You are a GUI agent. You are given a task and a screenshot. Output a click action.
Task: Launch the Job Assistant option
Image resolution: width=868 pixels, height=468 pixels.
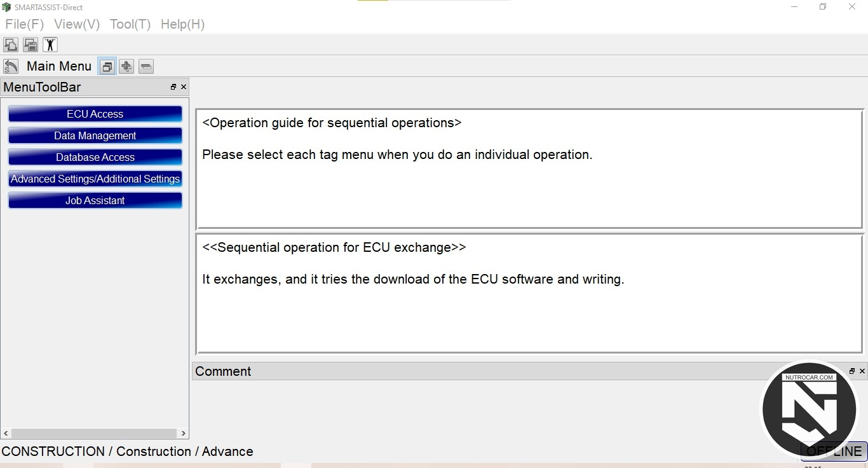pos(95,200)
